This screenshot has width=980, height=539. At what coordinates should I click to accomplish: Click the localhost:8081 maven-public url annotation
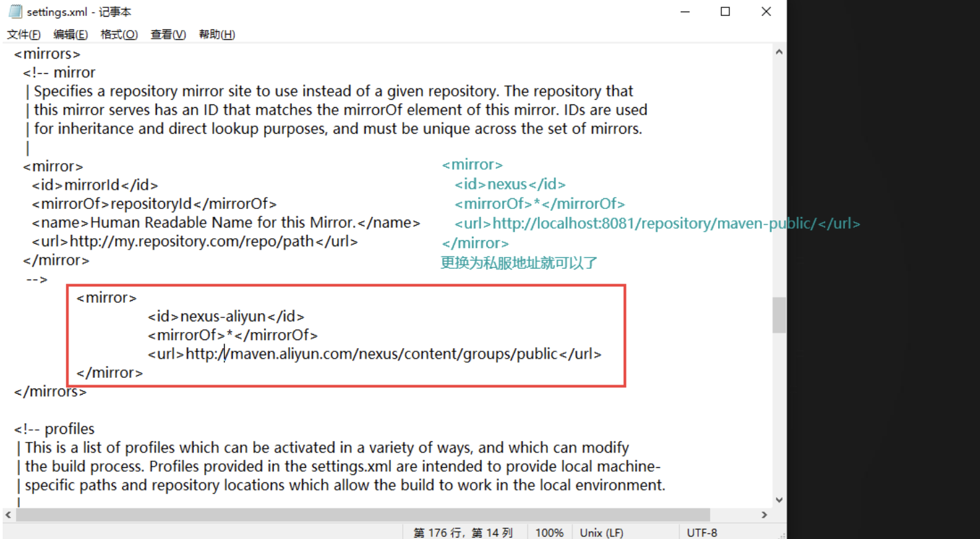click(x=658, y=224)
